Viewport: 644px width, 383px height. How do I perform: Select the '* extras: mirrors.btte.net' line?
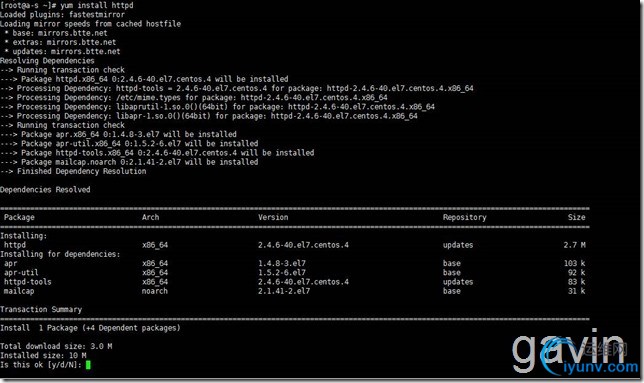point(60,42)
